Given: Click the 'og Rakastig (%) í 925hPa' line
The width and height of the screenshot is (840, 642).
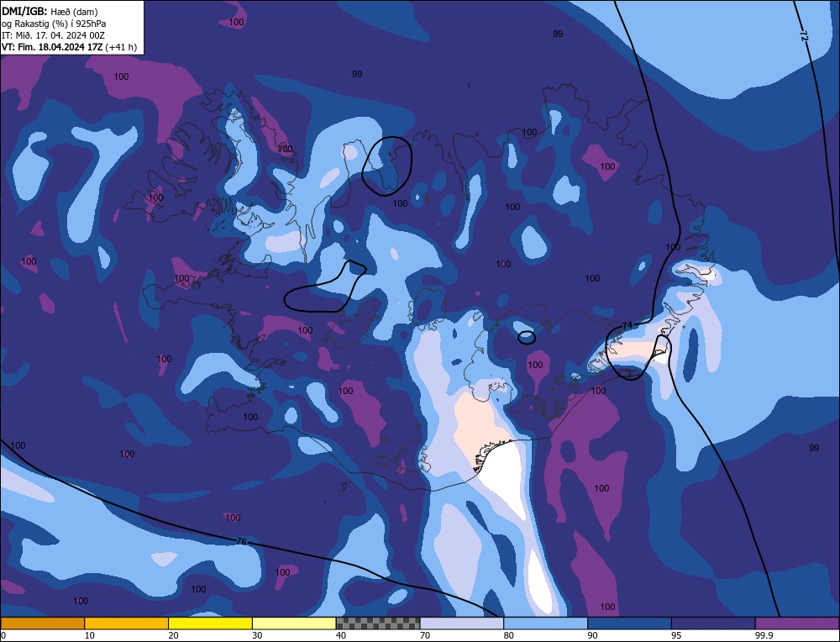Looking at the screenshot, I should 54,24.
